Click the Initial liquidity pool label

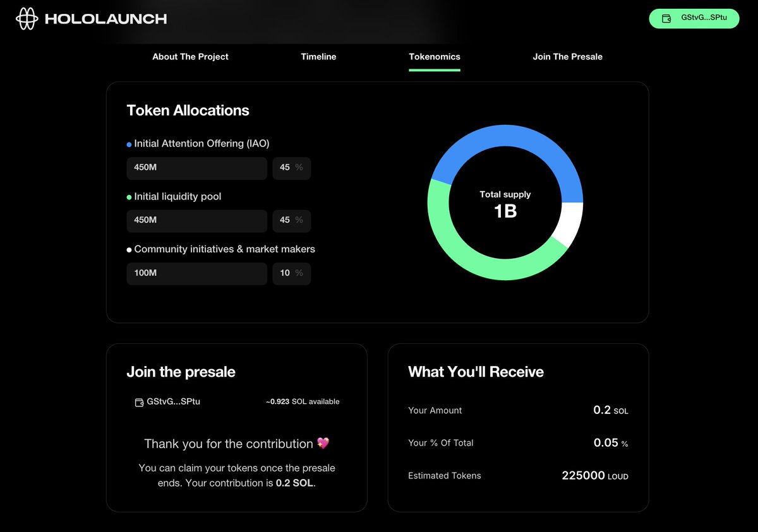click(x=177, y=197)
